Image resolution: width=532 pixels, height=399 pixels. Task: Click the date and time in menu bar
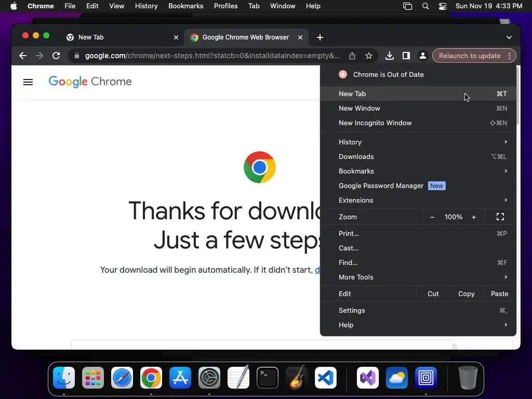[x=488, y=6]
